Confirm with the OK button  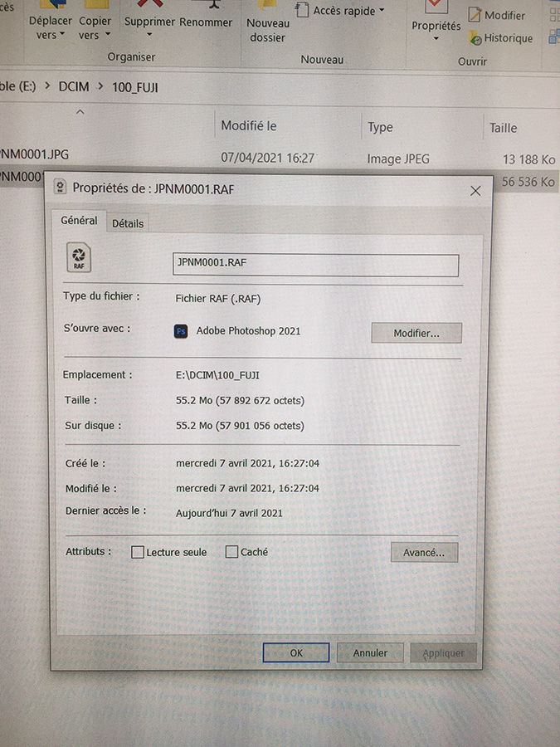(296, 652)
